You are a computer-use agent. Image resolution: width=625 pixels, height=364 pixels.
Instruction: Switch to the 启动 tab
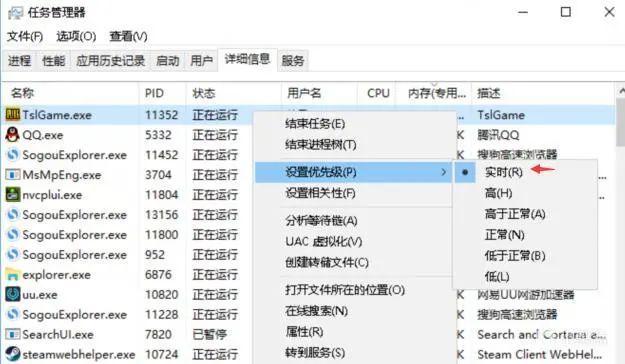pyautogui.click(x=167, y=61)
